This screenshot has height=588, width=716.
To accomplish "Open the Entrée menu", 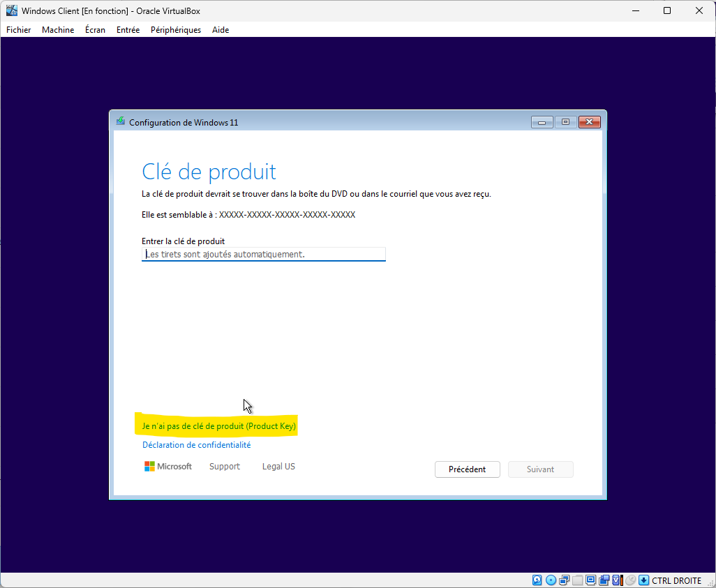I will click(x=128, y=30).
